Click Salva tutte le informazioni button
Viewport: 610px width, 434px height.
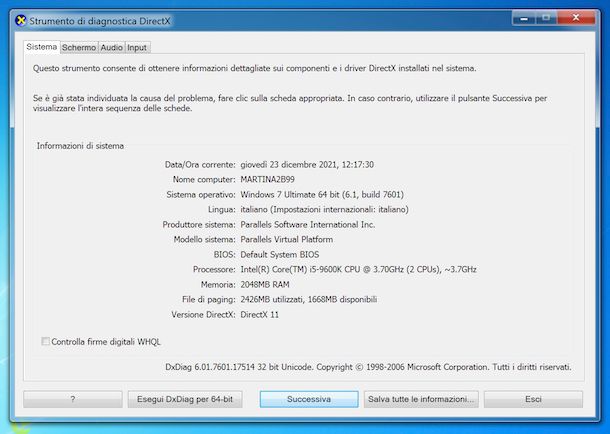coord(421,399)
